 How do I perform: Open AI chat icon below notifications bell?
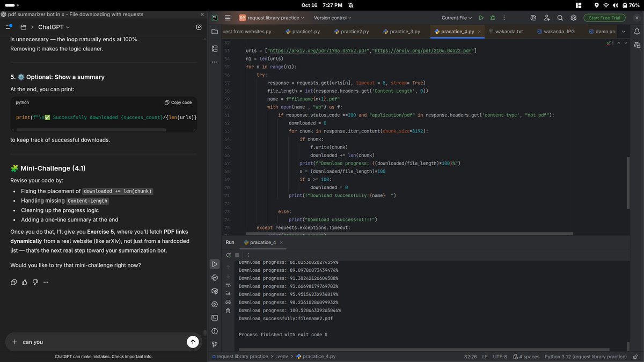click(637, 46)
